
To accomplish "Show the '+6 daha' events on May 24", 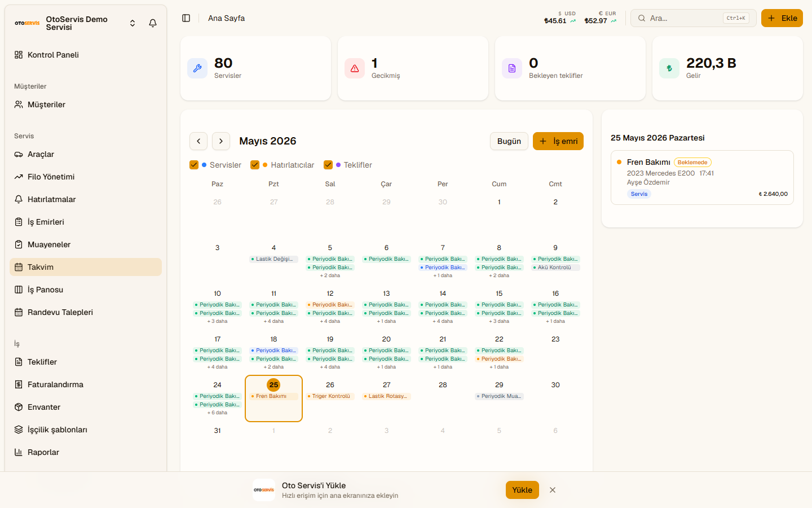I will coord(218,413).
